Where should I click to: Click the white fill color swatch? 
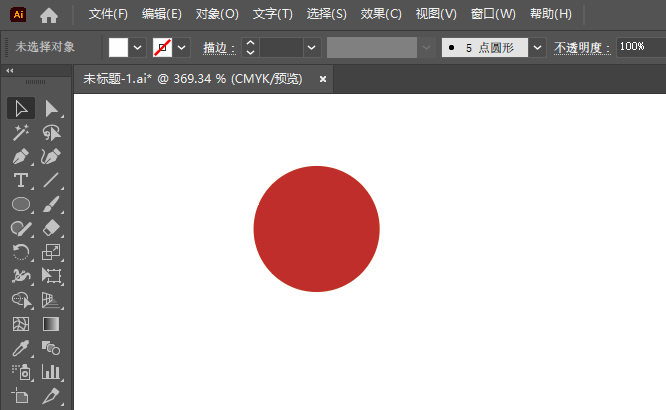pos(118,47)
